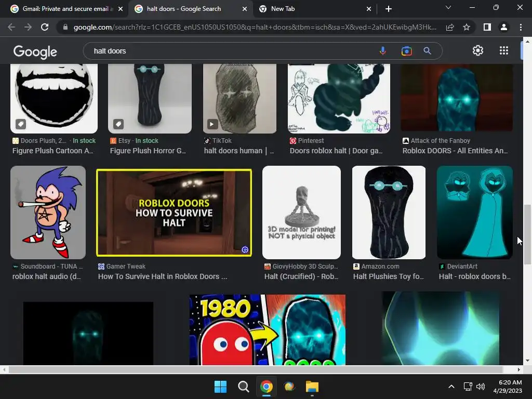This screenshot has height=399, width=532.
Task: Open Google quick settings gear
Action: pos(478,50)
